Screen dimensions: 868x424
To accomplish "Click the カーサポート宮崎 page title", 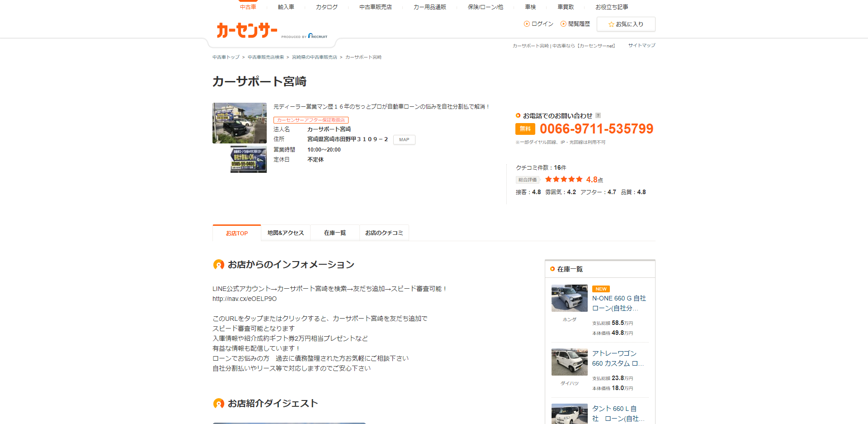I will [259, 81].
